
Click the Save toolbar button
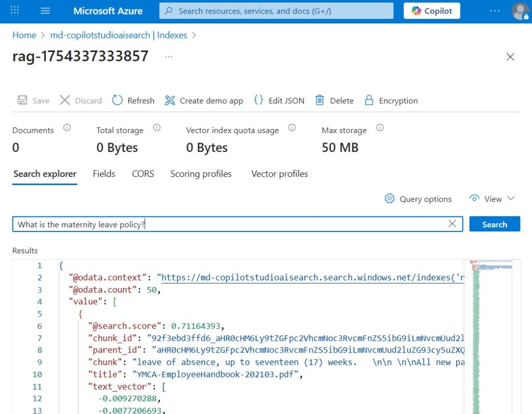(34, 100)
